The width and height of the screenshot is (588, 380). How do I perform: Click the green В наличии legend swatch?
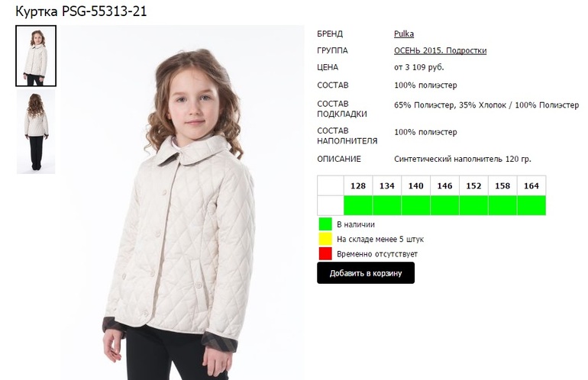click(325, 224)
